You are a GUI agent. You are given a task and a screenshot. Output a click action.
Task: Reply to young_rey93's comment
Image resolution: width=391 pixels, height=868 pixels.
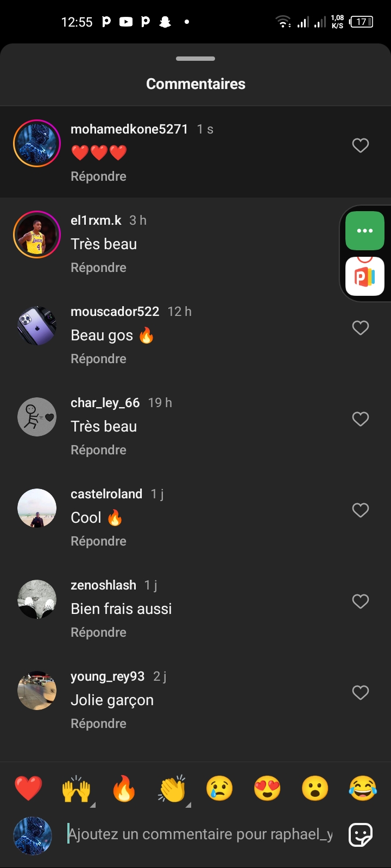coord(98,724)
